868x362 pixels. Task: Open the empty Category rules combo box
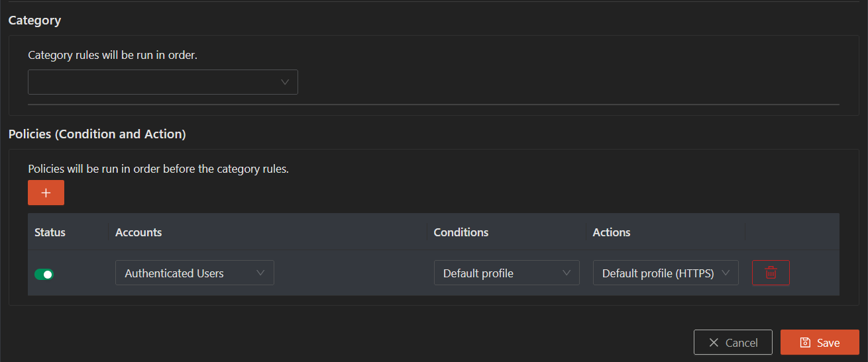tap(163, 82)
